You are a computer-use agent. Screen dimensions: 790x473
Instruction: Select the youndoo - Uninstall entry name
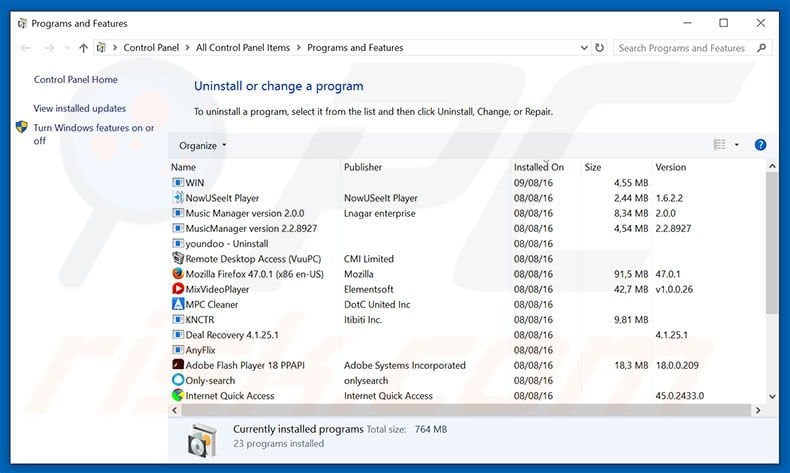[227, 243]
